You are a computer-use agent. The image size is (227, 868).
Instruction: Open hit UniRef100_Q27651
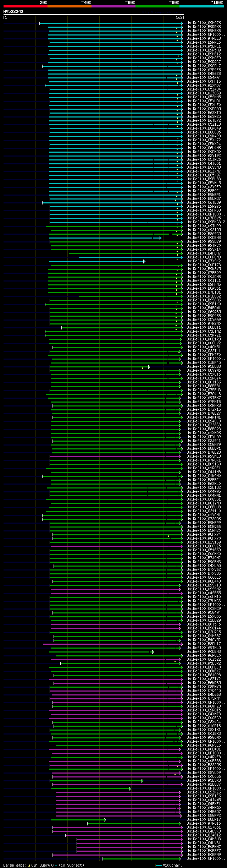click(204, 828)
